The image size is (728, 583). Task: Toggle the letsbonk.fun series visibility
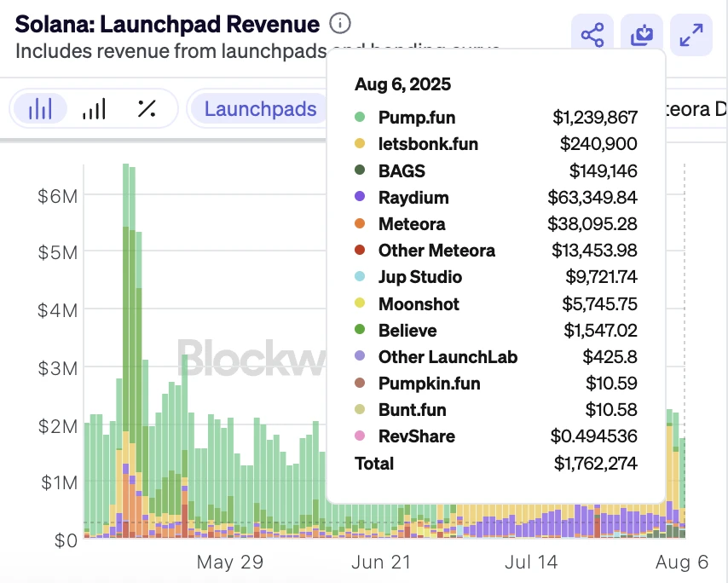click(428, 144)
